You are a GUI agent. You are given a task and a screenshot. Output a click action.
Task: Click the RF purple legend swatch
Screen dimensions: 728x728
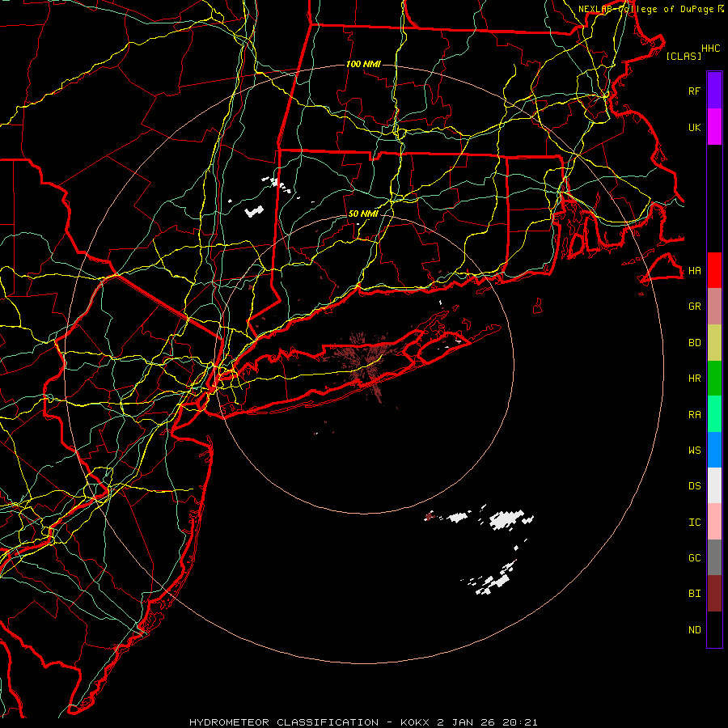click(714, 91)
